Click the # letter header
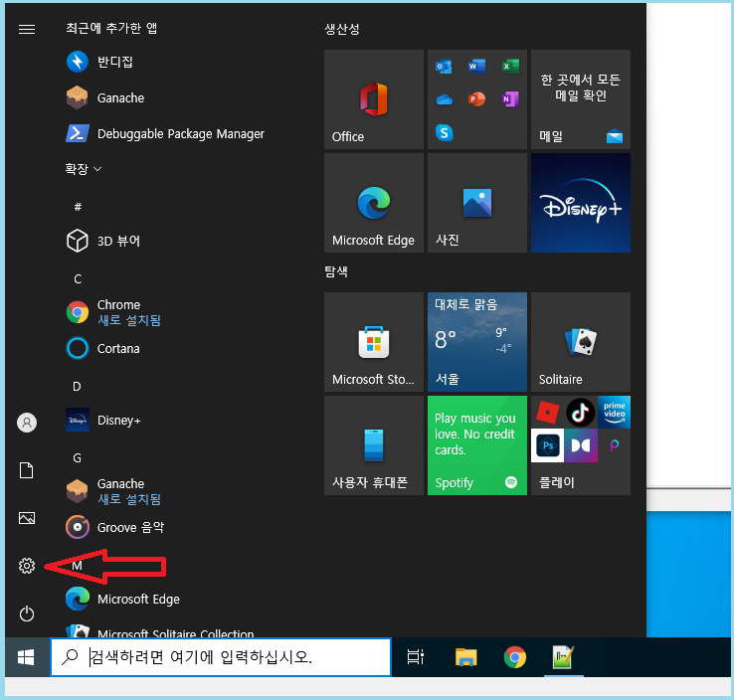 (x=78, y=207)
